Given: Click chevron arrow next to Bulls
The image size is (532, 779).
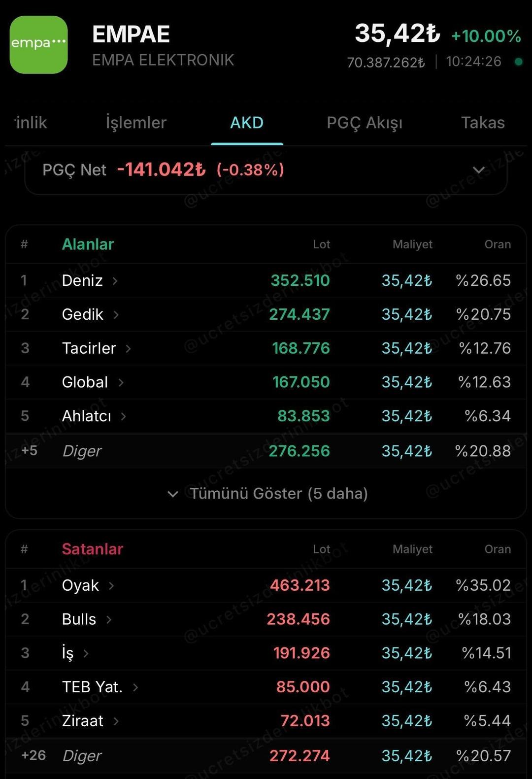Looking at the screenshot, I should click(x=109, y=620).
